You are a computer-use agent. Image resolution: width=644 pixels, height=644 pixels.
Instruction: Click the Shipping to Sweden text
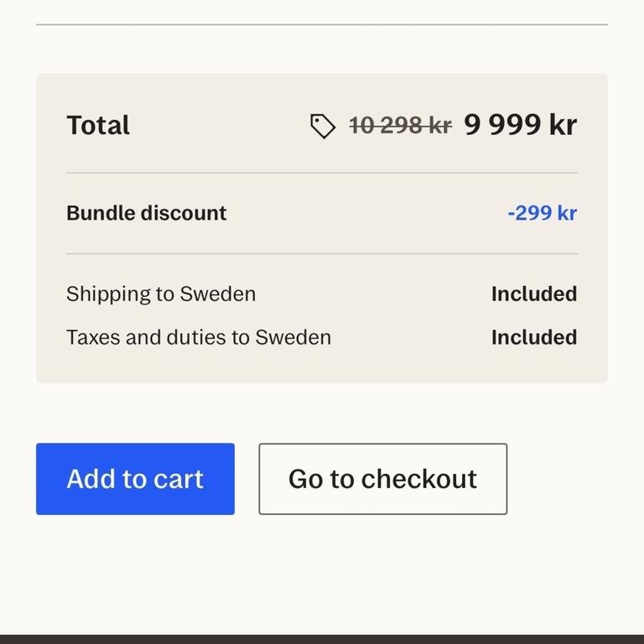tap(161, 294)
